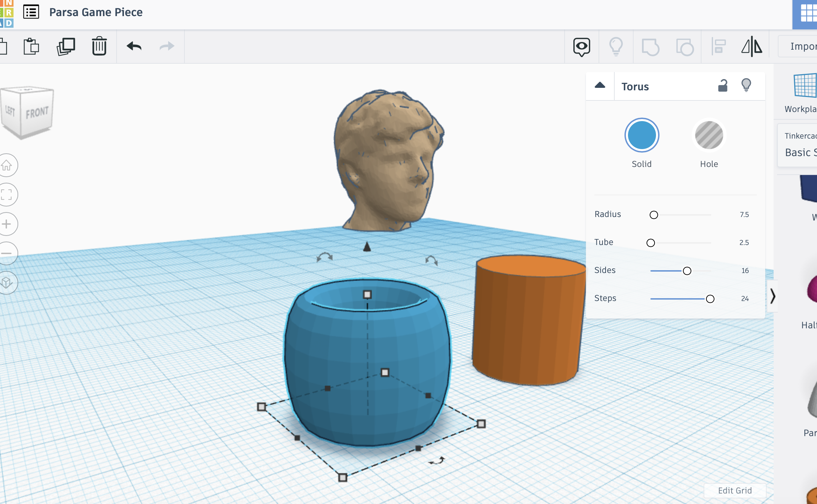This screenshot has height=504, width=817.
Task: Open the Notes view icon
Action: click(x=581, y=47)
